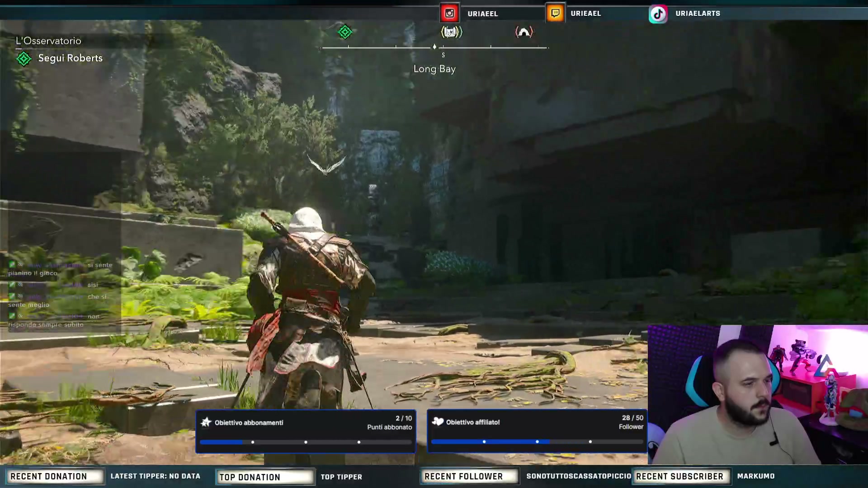Click the compass bar center diamond marker

tap(434, 47)
